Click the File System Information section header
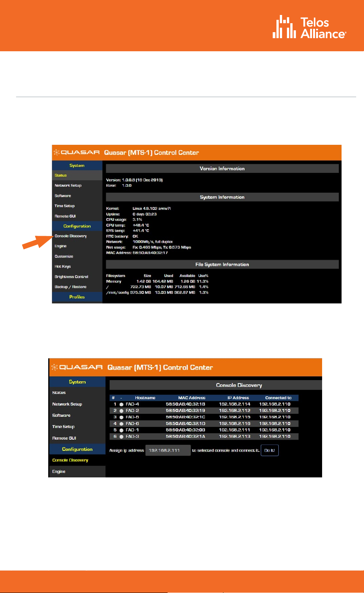This screenshot has width=364, height=593. tap(222, 265)
